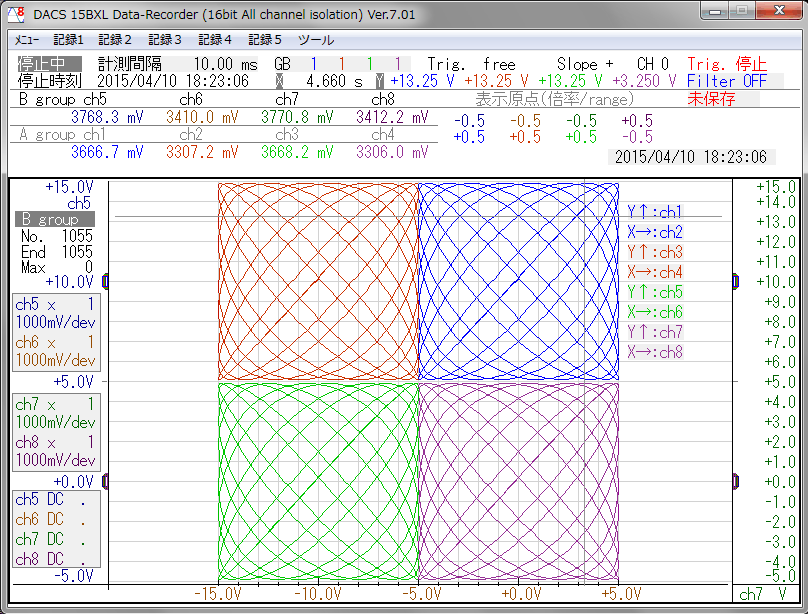Click the 計測間隔 10.00 ms setting
Image resolution: width=808 pixels, height=614 pixels.
178,64
